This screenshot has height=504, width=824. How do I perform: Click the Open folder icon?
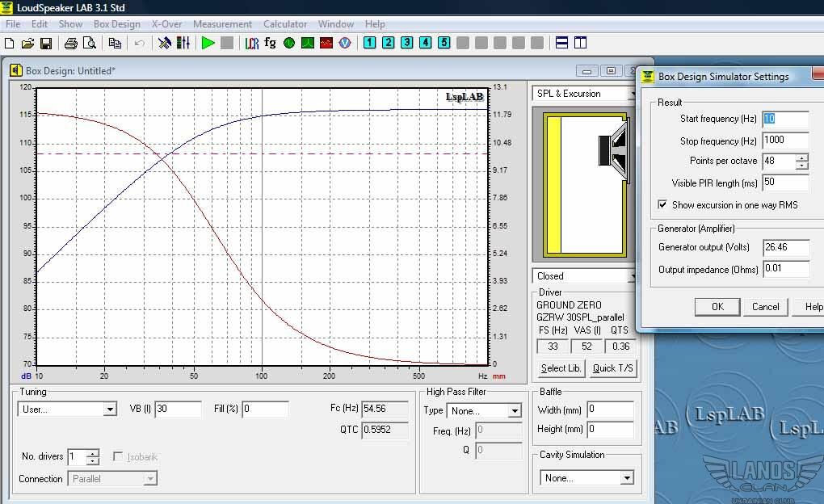pos(27,43)
